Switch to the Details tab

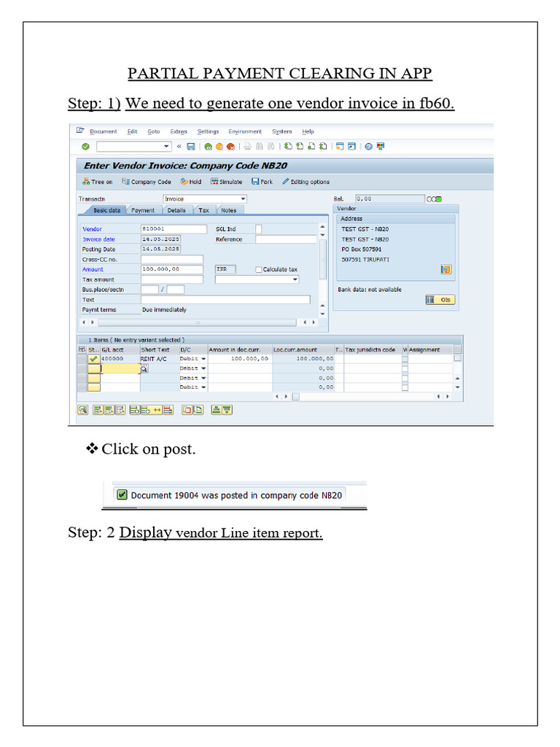tap(176, 210)
